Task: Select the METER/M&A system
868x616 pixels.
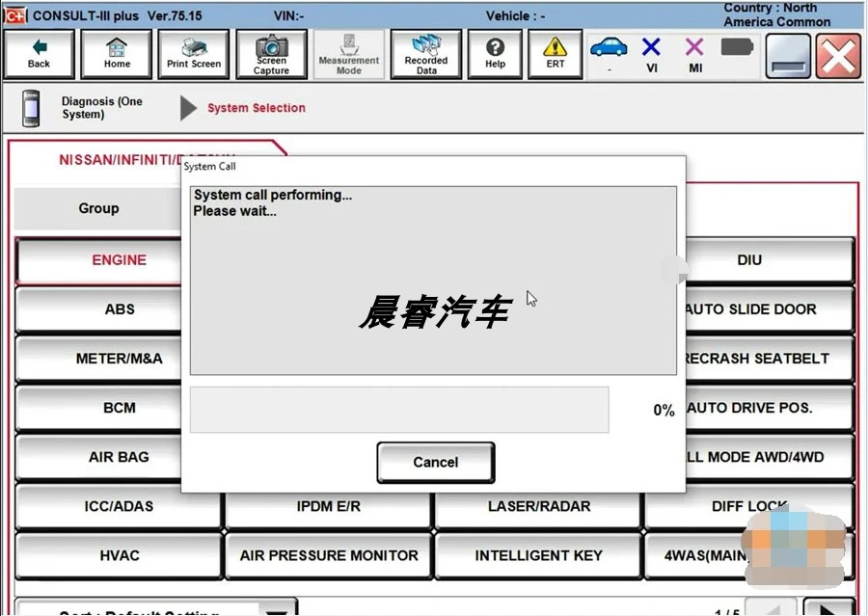Action: click(98, 358)
